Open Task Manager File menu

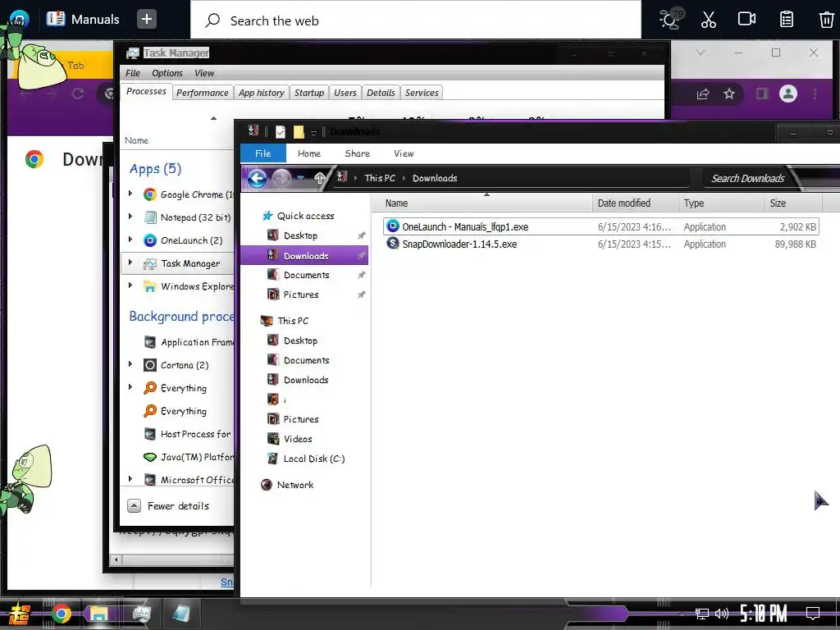[x=132, y=73]
